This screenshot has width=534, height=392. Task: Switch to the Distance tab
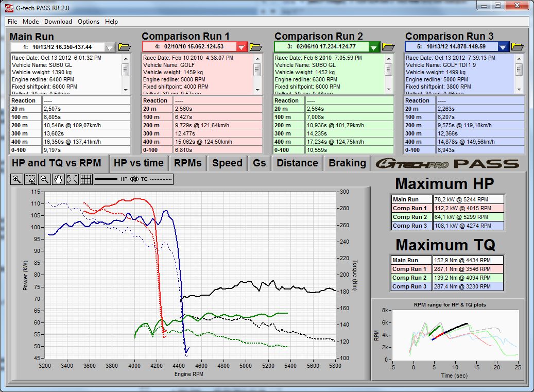[297, 163]
